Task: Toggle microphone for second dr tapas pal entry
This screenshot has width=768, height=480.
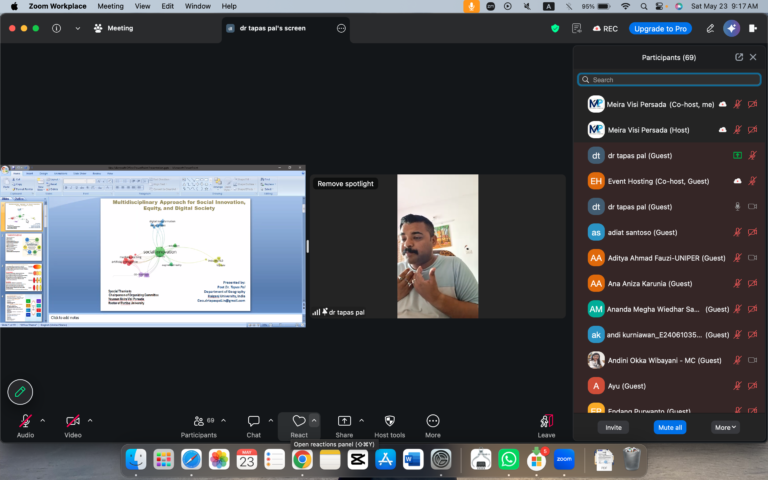Action: pyautogui.click(x=737, y=207)
